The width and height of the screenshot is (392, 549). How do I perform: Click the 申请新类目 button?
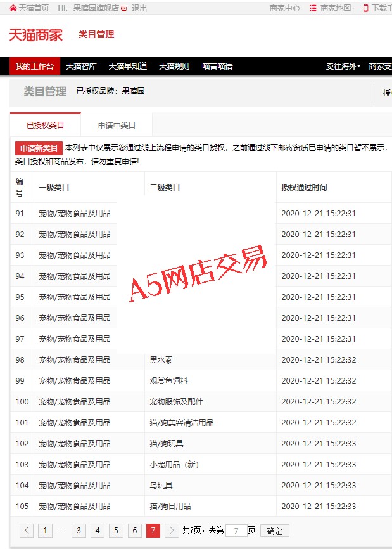39,148
